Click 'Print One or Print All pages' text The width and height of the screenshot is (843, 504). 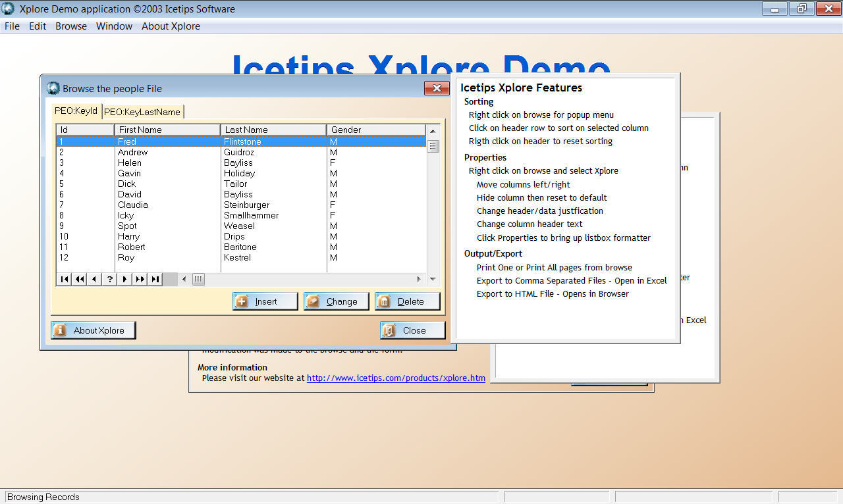tap(555, 268)
